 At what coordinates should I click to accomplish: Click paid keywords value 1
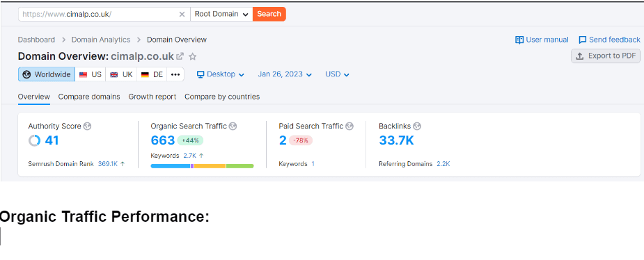pos(313,164)
